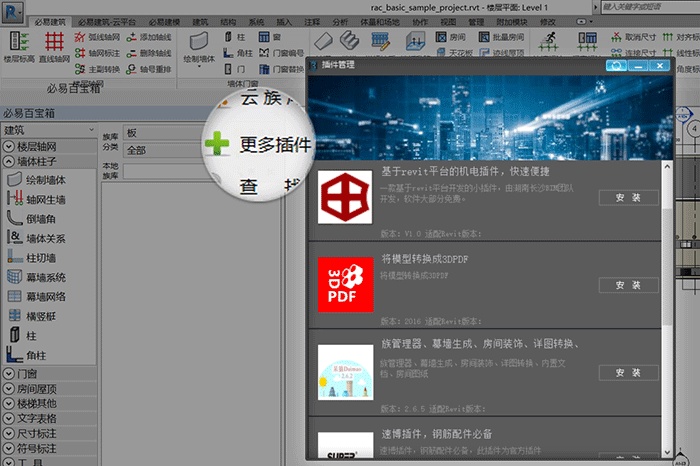The image size is (700, 466).
Task: Open the 修改 ribbon tab
Action: pos(548,22)
